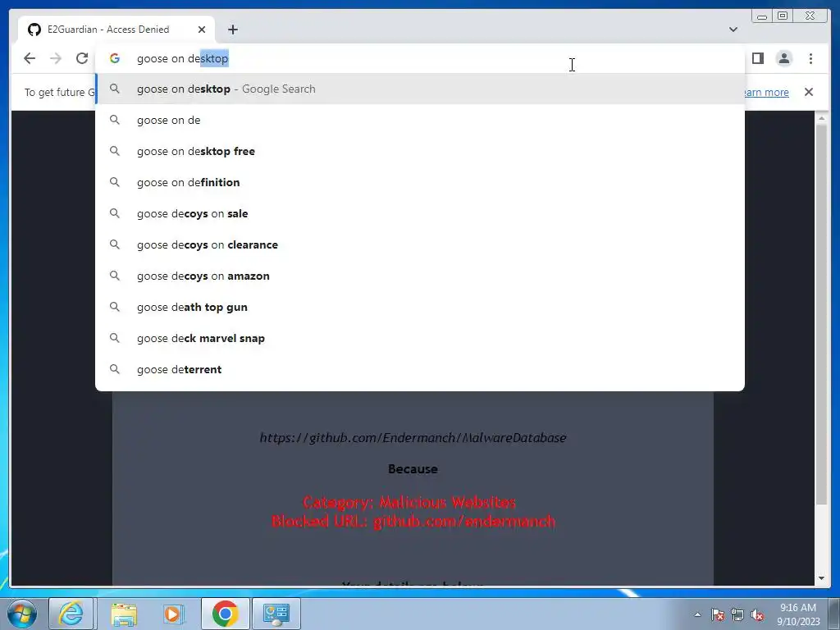Dismiss the info bar with X
This screenshot has width=840, height=630.
click(808, 92)
